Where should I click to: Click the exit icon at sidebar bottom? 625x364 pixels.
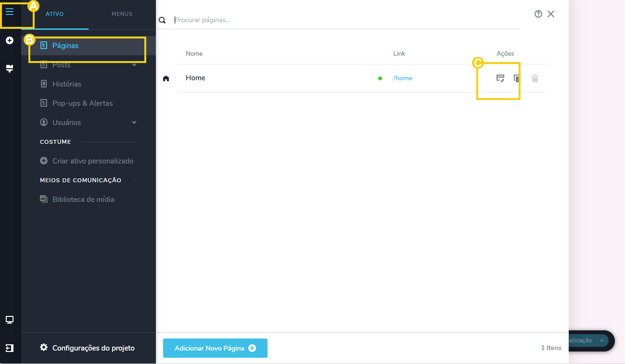(x=10, y=348)
